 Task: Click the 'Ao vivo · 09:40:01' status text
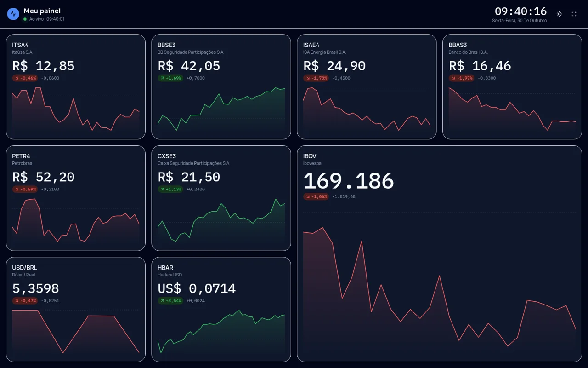47,19
